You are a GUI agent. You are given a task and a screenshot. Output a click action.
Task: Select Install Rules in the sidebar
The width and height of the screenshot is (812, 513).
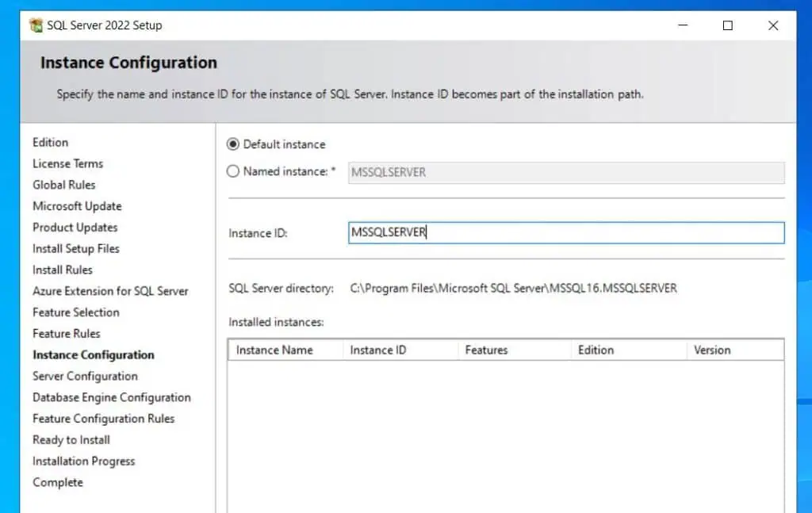[63, 270]
